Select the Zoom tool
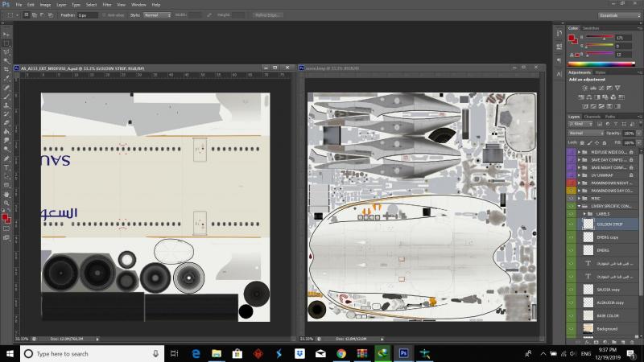644x362 pixels. pyautogui.click(x=6, y=204)
